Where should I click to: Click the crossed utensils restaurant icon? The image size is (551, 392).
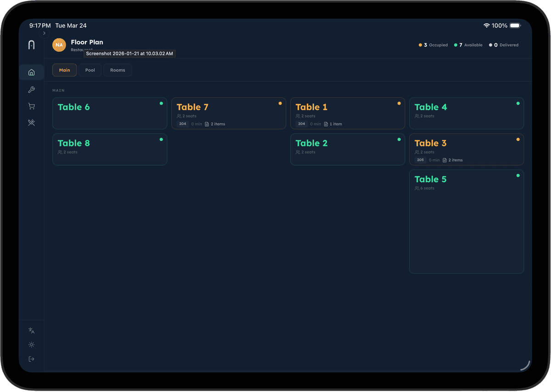click(31, 123)
